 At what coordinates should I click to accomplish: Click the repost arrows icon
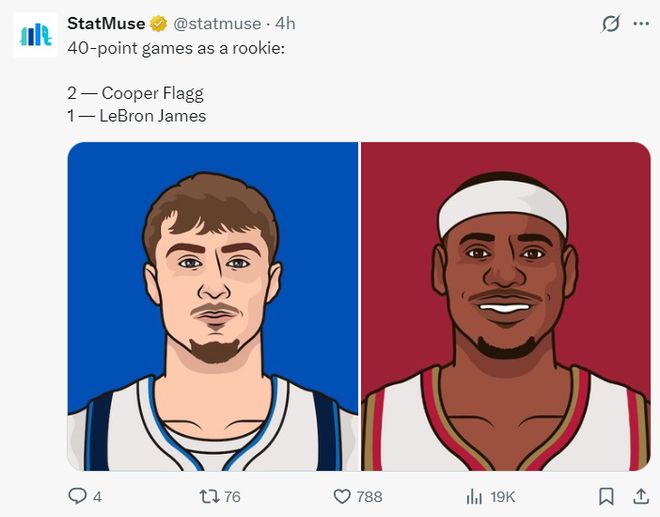209,496
